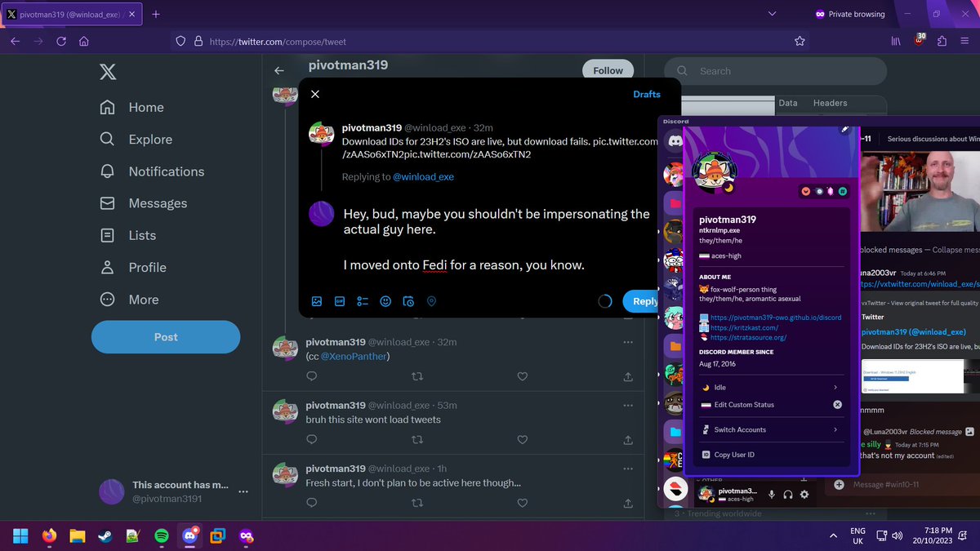Share the "bruh this site wont load tweets" tweet

pyautogui.click(x=627, y=439)
